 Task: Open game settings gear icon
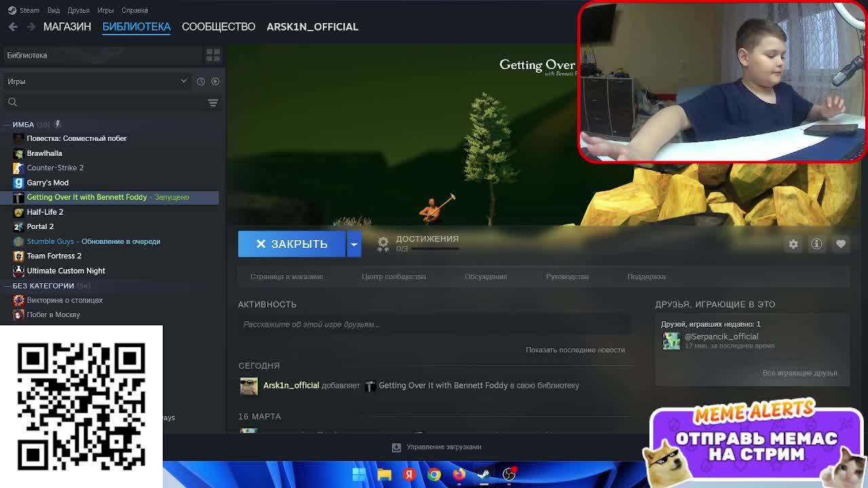(x=793, y=244)
